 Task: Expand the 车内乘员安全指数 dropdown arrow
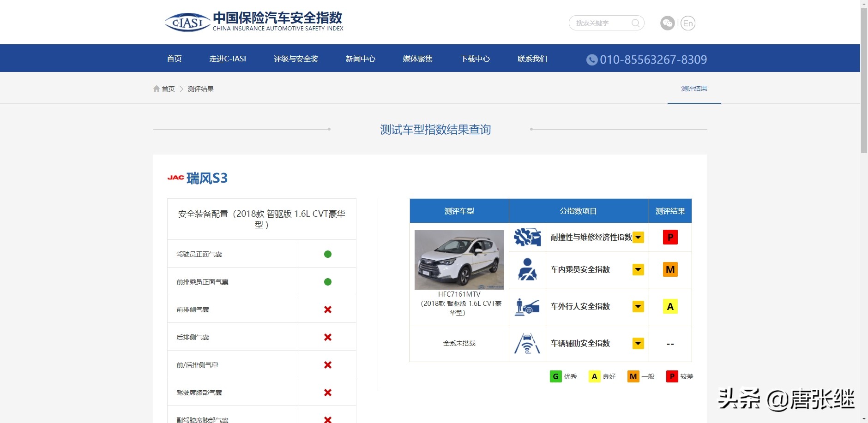638,269
